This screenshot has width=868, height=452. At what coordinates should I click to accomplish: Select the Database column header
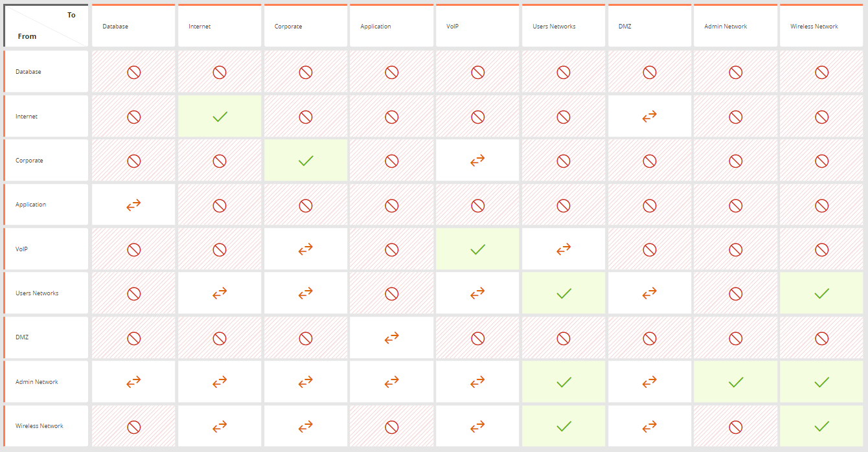point(133,27)
